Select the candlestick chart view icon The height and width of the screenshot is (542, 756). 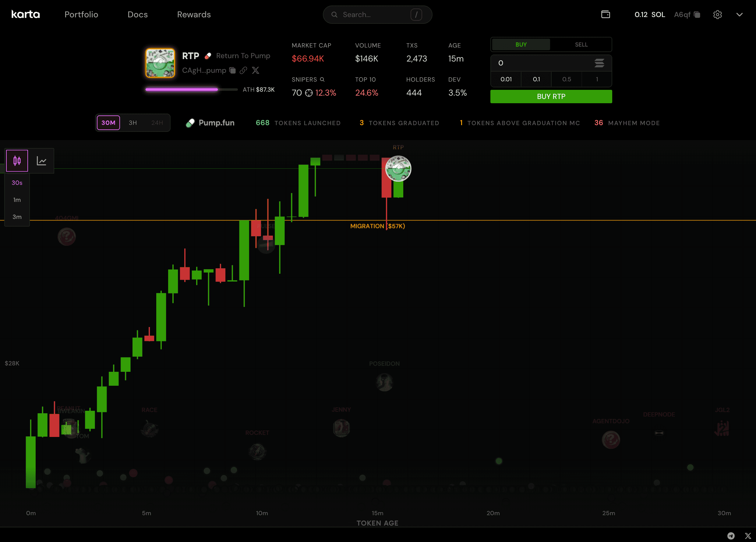(17, 161)
